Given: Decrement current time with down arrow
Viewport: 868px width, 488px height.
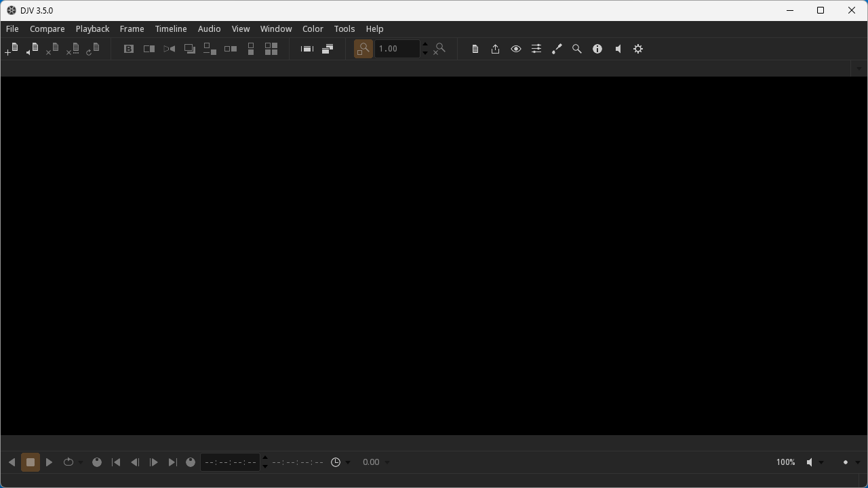Looking at the screenshot, I should tap(265, 466).
